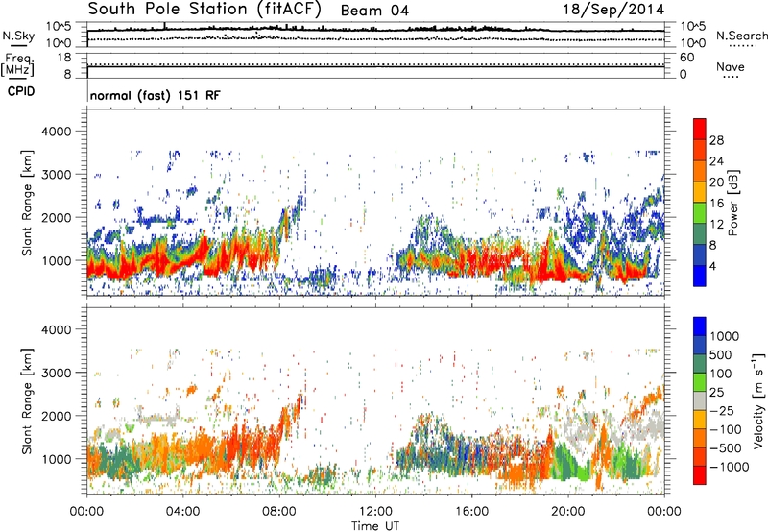Click the 04:00 time tick label

point(182,512)
